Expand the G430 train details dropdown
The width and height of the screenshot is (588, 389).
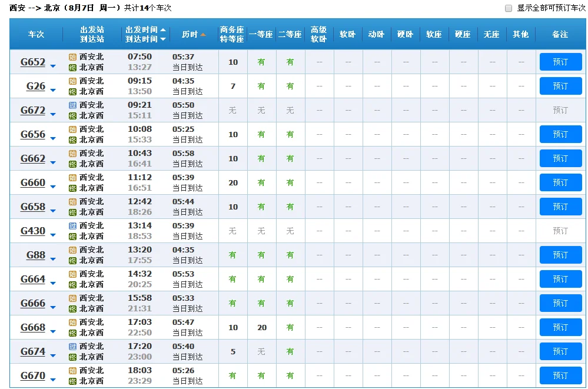tap(52, 234)
